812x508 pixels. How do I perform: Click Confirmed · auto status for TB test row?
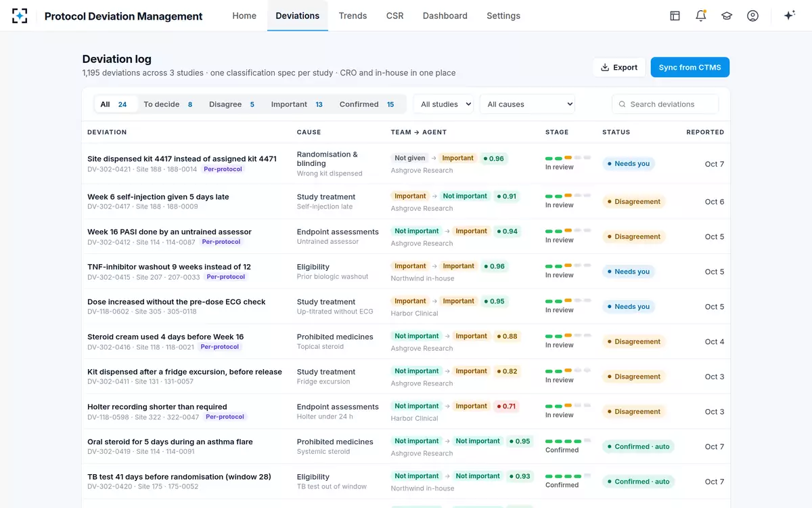pyautogui.click(x=638, y=482)
